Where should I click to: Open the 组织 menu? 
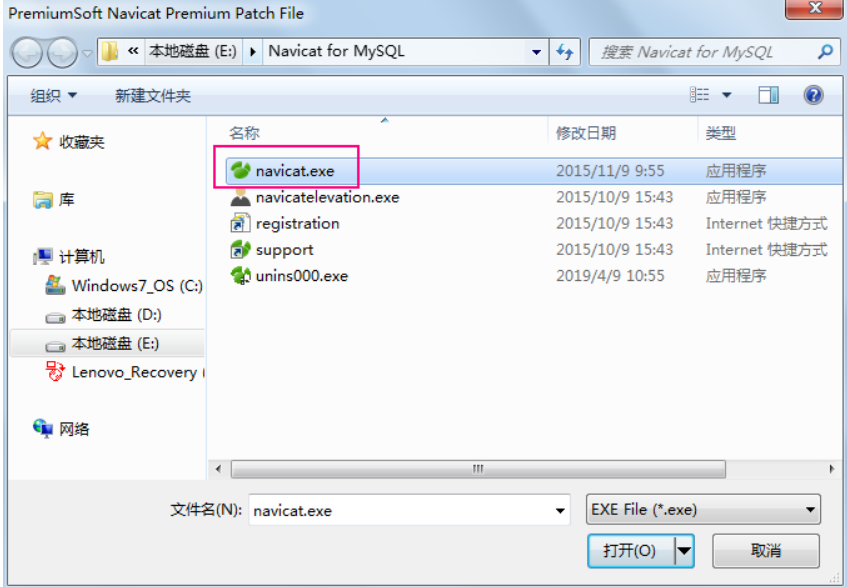pos(53,96)
